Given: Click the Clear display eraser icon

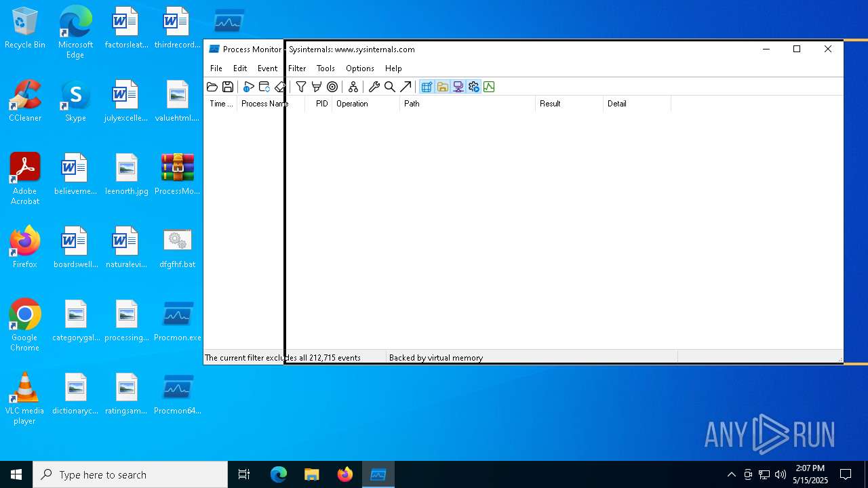Looking at the screenshot, I should [280, 87].
